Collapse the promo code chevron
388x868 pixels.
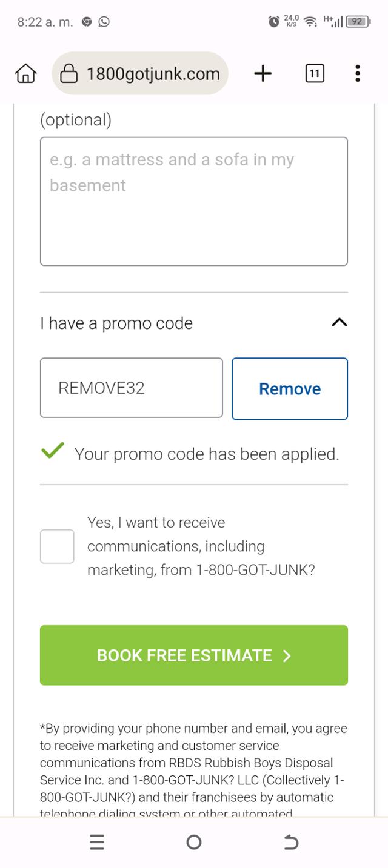click(x=339, y=323)
